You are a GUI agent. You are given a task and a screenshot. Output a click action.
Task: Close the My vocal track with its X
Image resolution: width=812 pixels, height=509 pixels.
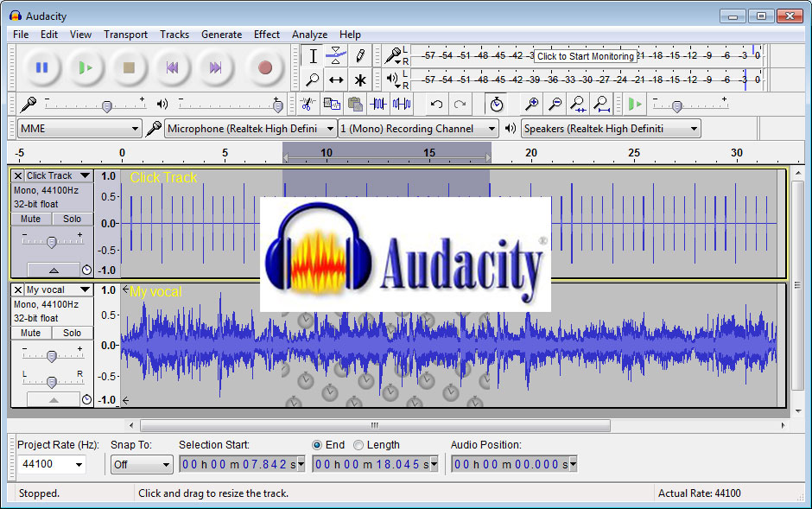[x=17, y=289]
